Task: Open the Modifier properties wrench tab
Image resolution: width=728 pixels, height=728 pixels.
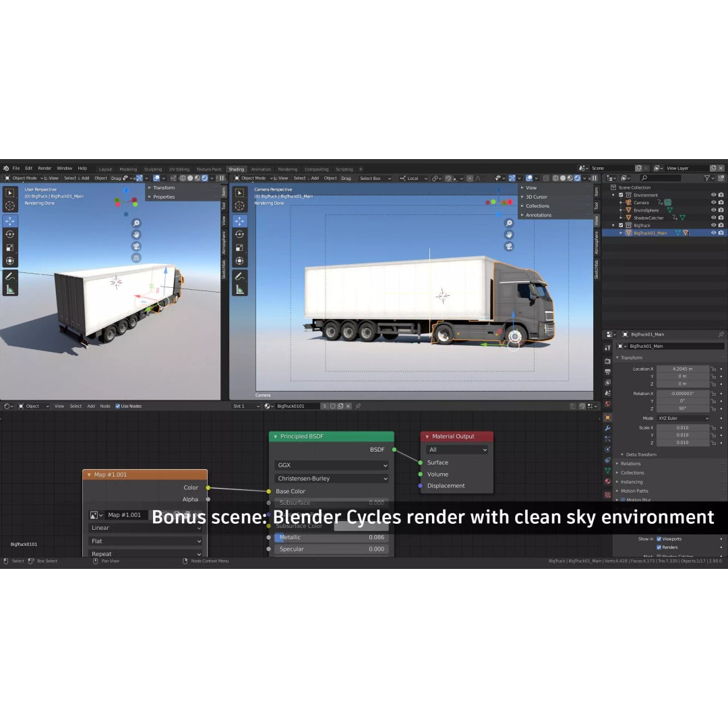Action: coord(607,428)
